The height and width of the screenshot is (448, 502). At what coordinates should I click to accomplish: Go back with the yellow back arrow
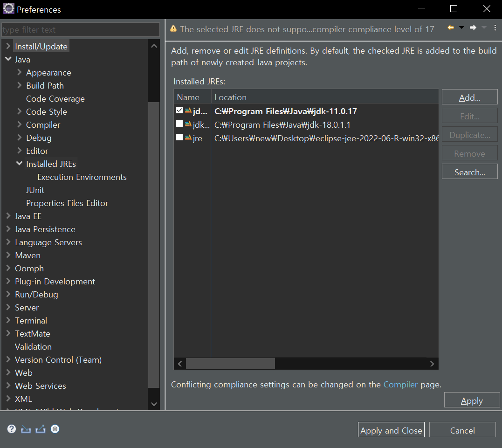[x=450, y=28]
